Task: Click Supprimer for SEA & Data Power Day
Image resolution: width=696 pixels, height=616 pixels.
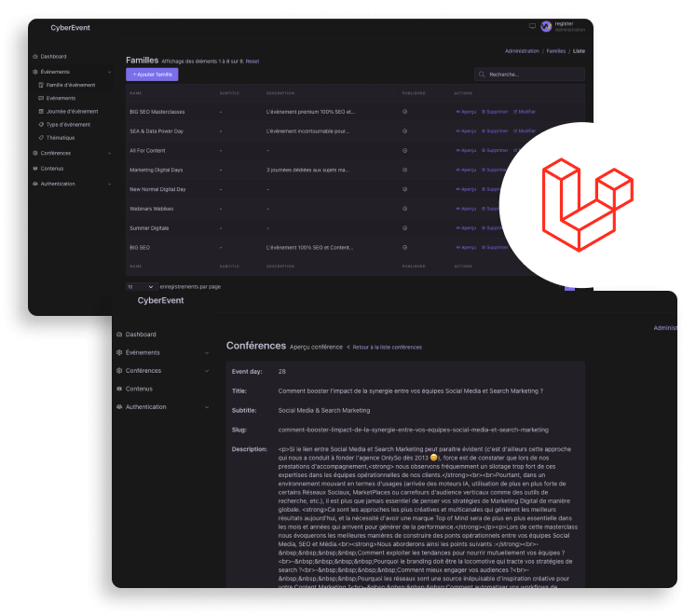Action: [495, 131]
